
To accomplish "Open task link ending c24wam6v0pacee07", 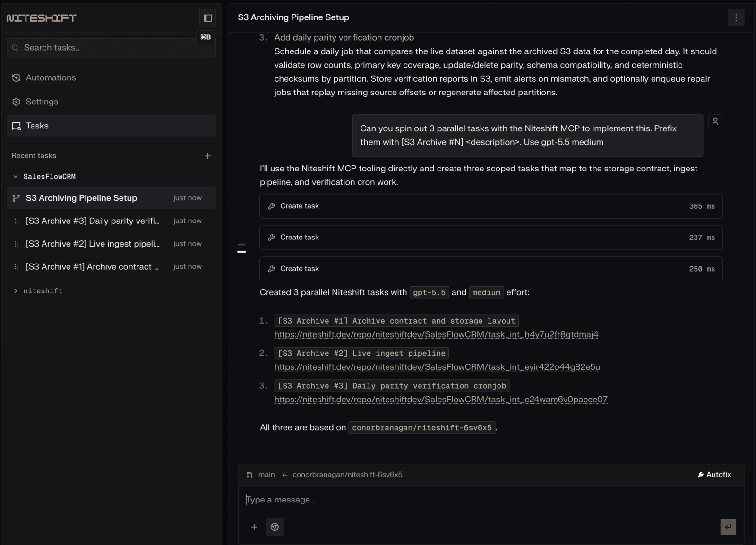I will [x=441, y=400].
